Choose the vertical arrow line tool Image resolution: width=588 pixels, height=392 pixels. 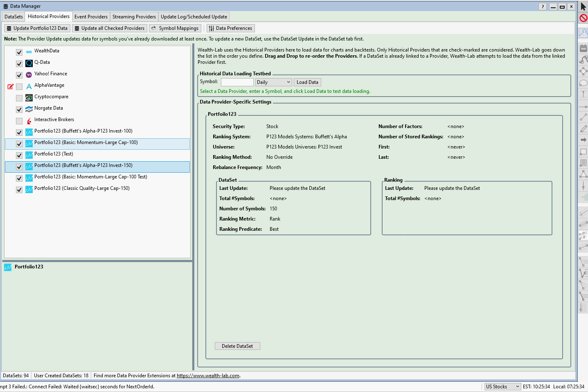pyautogui.click(x=583, y=95)
